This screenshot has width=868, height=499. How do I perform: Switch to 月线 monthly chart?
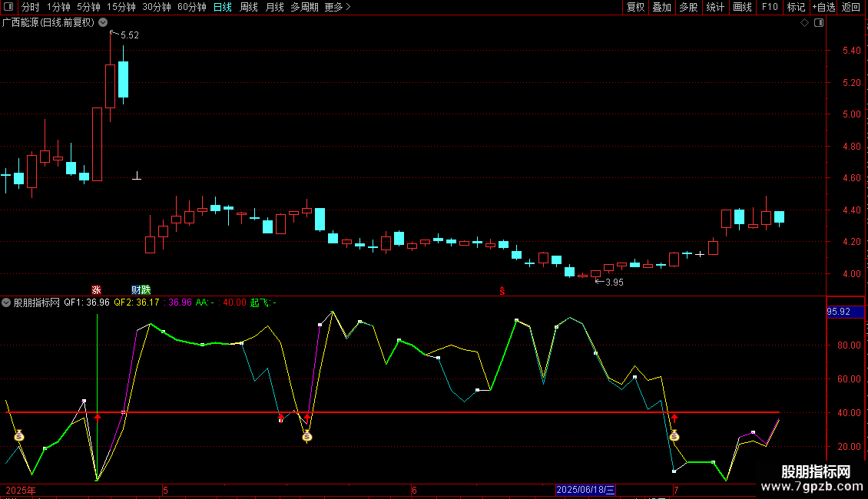point(274,7)
